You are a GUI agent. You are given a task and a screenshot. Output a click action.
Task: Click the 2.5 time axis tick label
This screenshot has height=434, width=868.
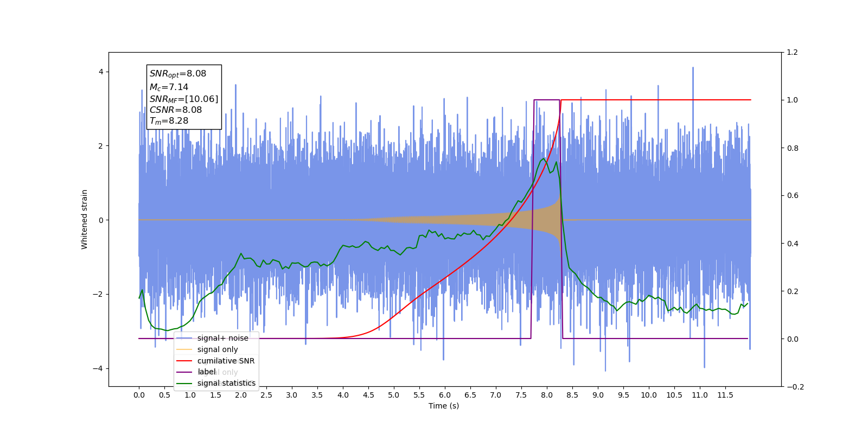click(x=266, y=395)
